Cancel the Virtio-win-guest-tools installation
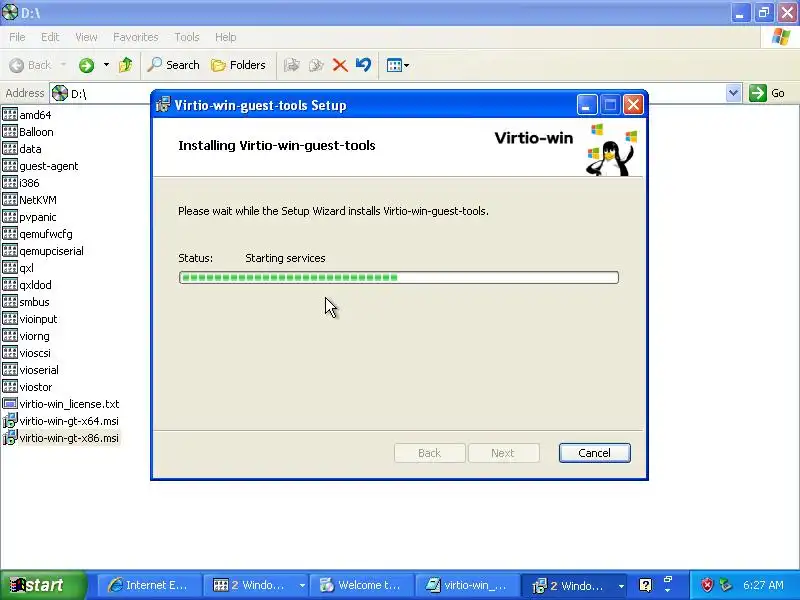The image size is (800, 600). coord(594,453)
